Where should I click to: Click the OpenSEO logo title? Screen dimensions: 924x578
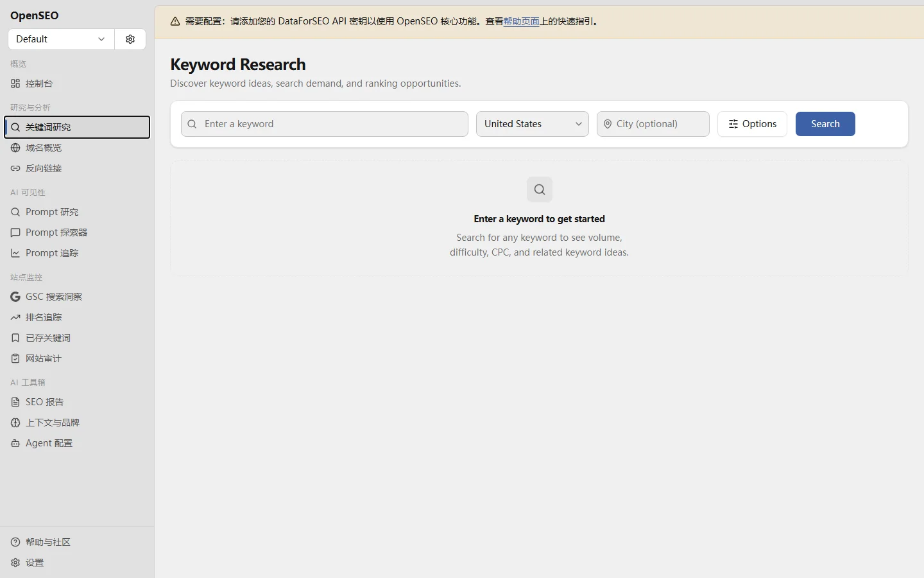35,15
